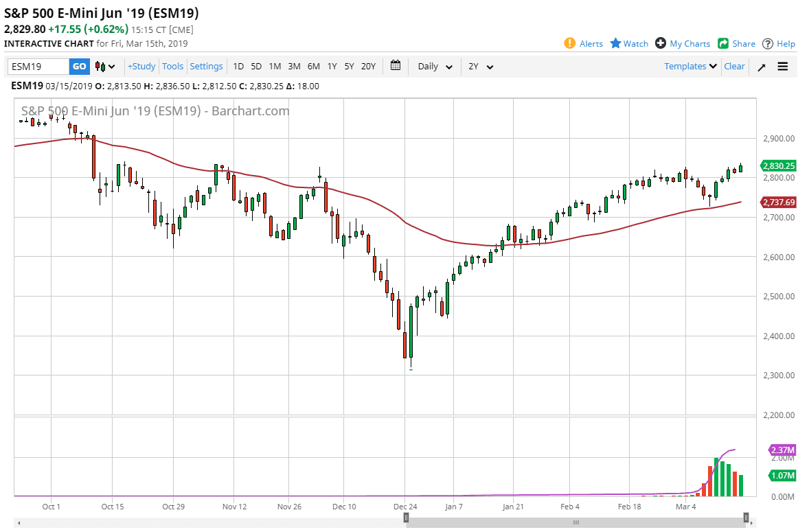Focus the ESM19 symbol input field

click(x=38, y=67)
